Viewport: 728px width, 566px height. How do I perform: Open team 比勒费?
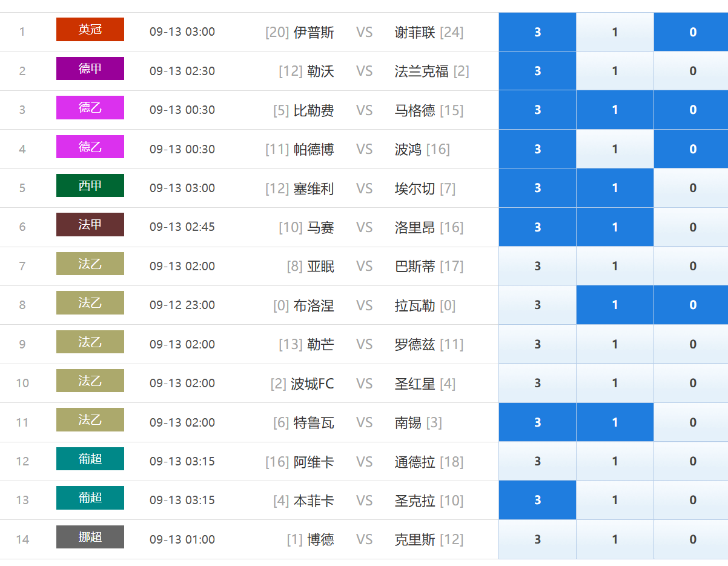(x=314, y=110)
